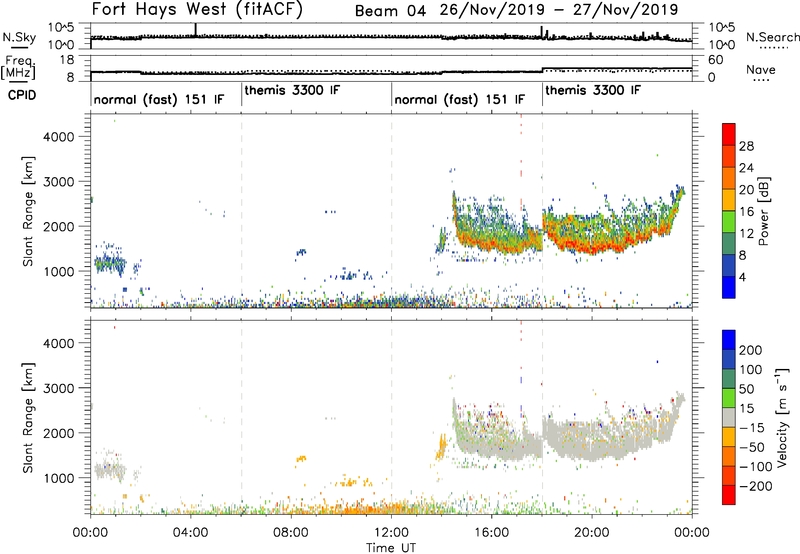The height and width of the screenshot is (554, 800).
Task: Click the '04:00' time tick label
Action: pyautogui.click(x=191, y=532)
